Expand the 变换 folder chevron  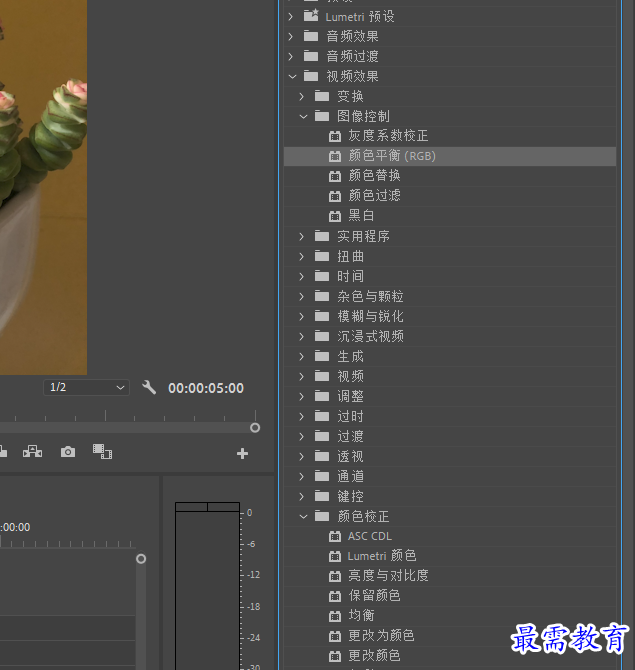coord(302,97)
